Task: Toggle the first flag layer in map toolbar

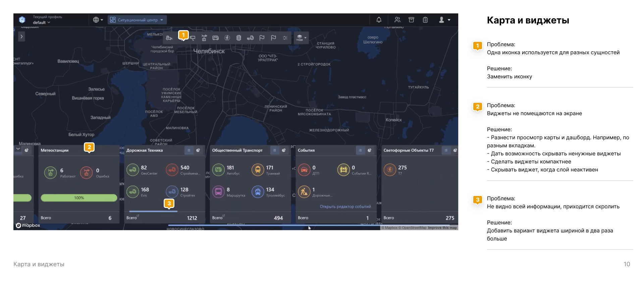Action: [262, 38]
